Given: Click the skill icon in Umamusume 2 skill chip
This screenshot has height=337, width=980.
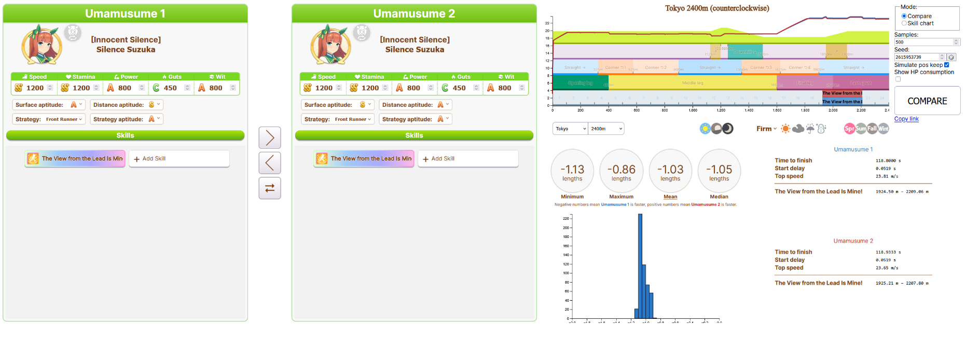Looking at the screenshot, I should [x=322, y=159].
